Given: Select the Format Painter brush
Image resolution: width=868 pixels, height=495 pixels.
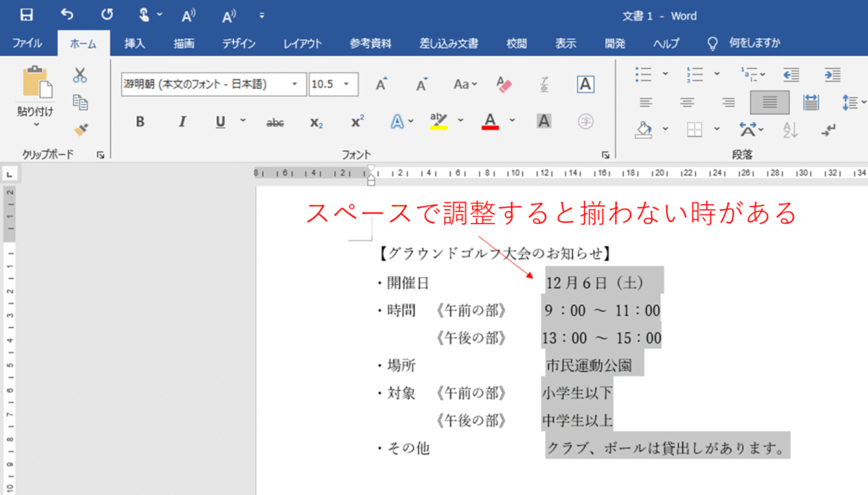Looking at the screenshot, I should tap(81, 130).
